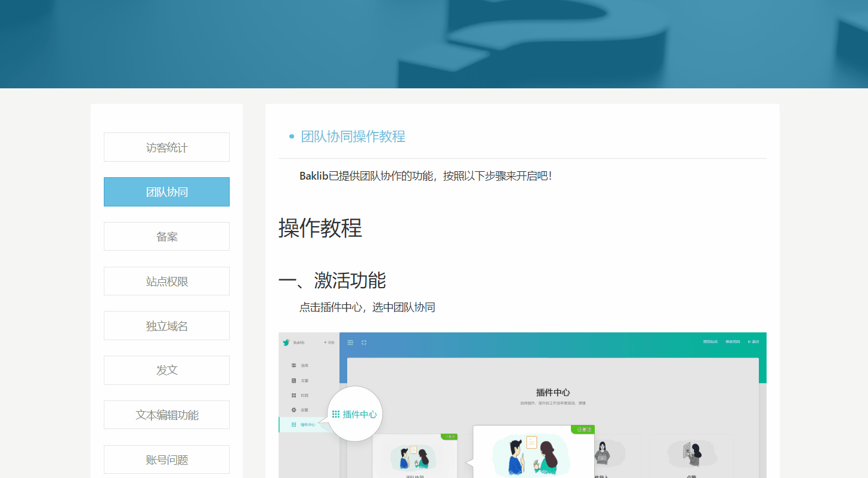Click the text 点击插件中心，选中团队协同

(367, 307)
